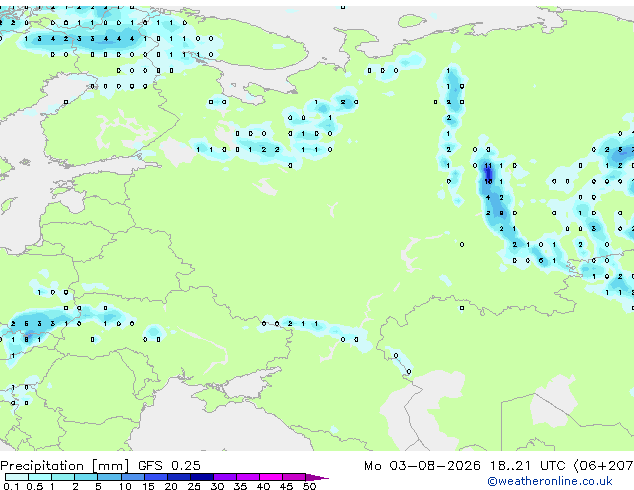The width and height of the screenshot is (634, 490).
Task: Click the '50' legend scale label
Action: tap(309, 486)
